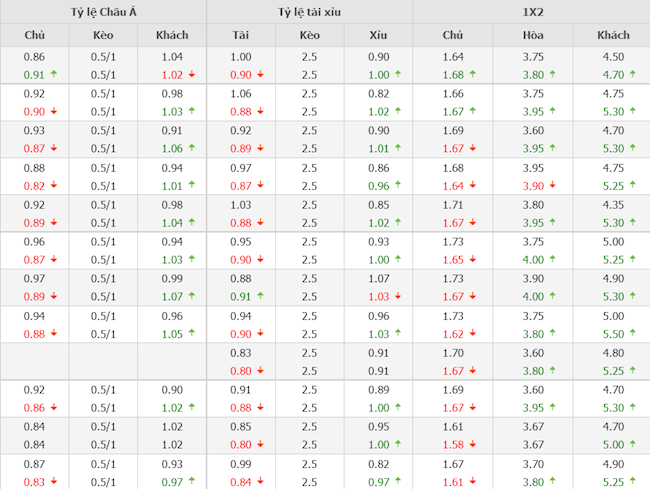Click the 3.20 draw odds cell
Image resolution: width=650 pixels, height=489 pixels.
pyautogui.click(x=533, y=464)
